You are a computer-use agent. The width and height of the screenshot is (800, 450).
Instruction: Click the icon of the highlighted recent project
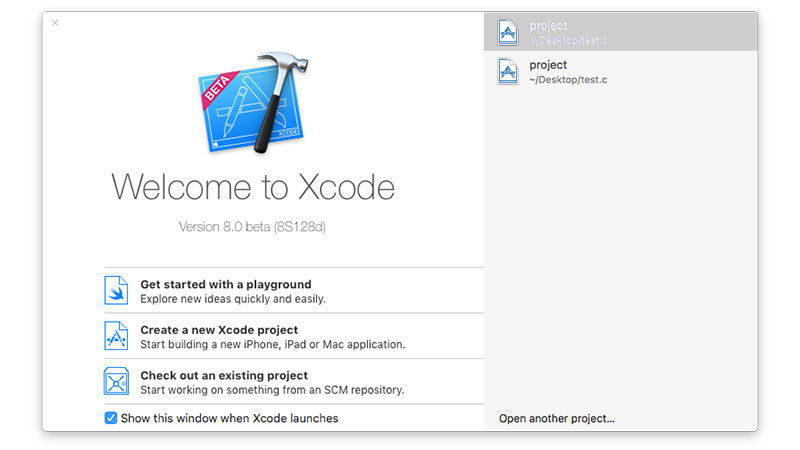coord(508,32)
